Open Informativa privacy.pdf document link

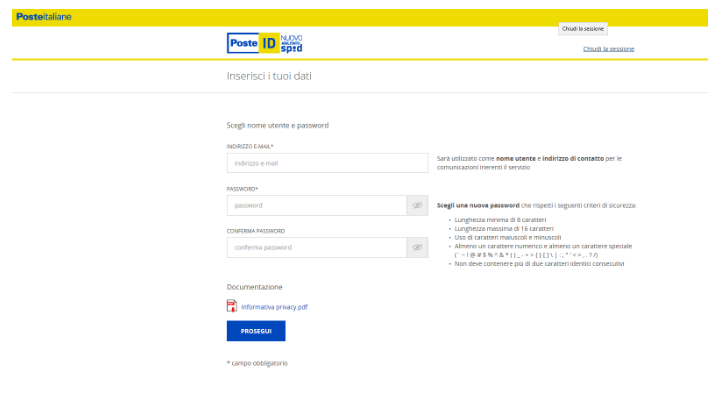tap(274, 307)
